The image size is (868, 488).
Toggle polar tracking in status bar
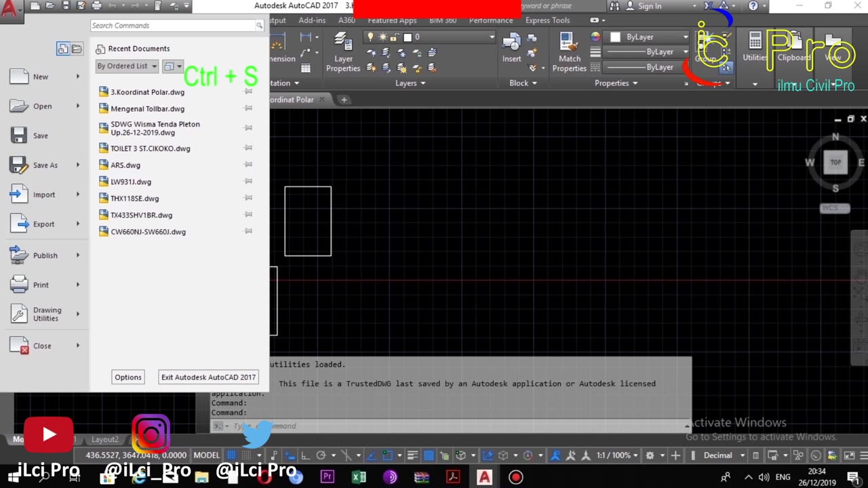[321, 455]
